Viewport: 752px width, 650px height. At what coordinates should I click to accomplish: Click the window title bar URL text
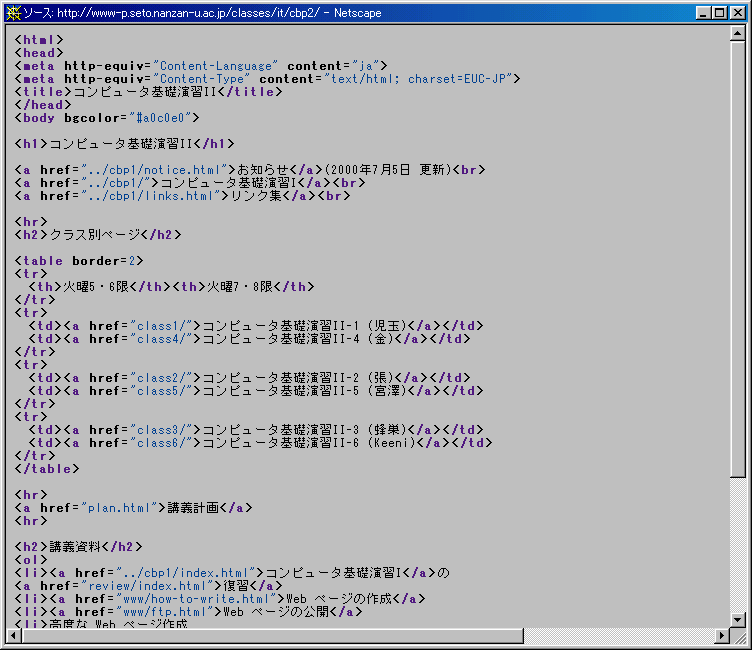[188, 13]
